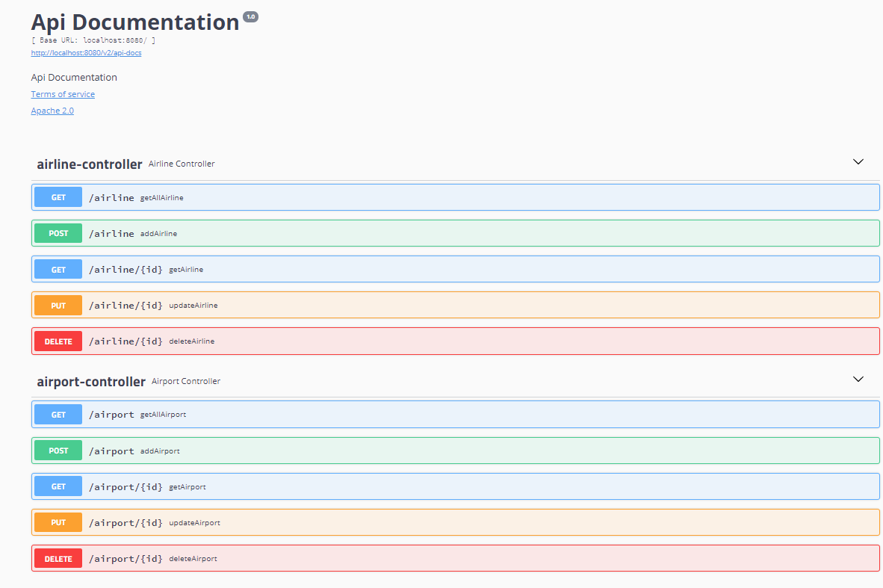Click the airport-controller section title
Image resolution: width=883 pixels, height=588 pixels.
(x=91, y=381)
